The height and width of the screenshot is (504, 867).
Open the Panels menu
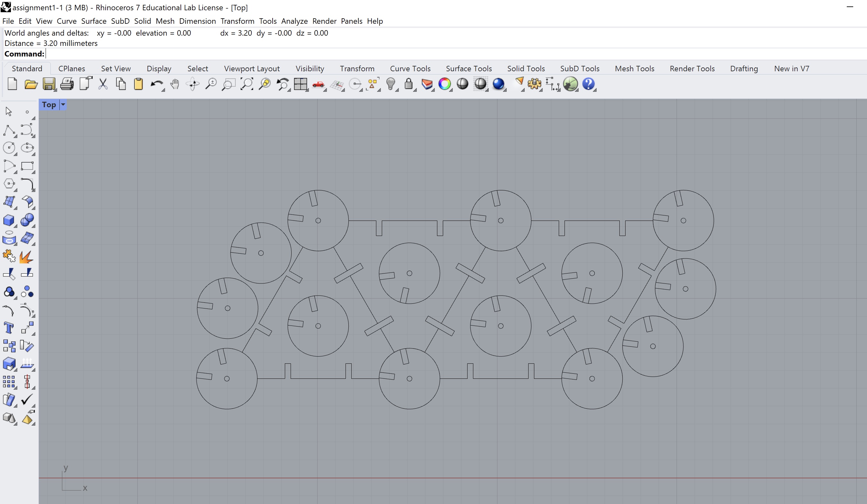tap(352, 21)
